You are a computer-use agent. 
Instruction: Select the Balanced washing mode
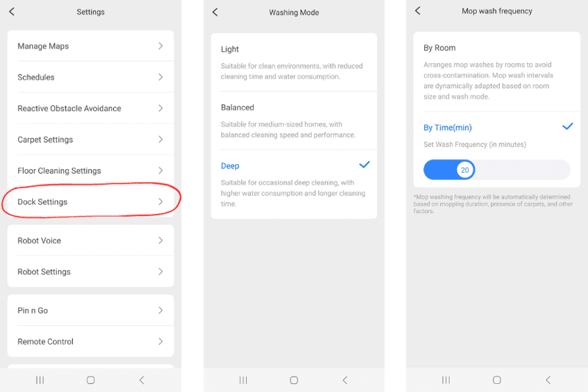point(294,121)
